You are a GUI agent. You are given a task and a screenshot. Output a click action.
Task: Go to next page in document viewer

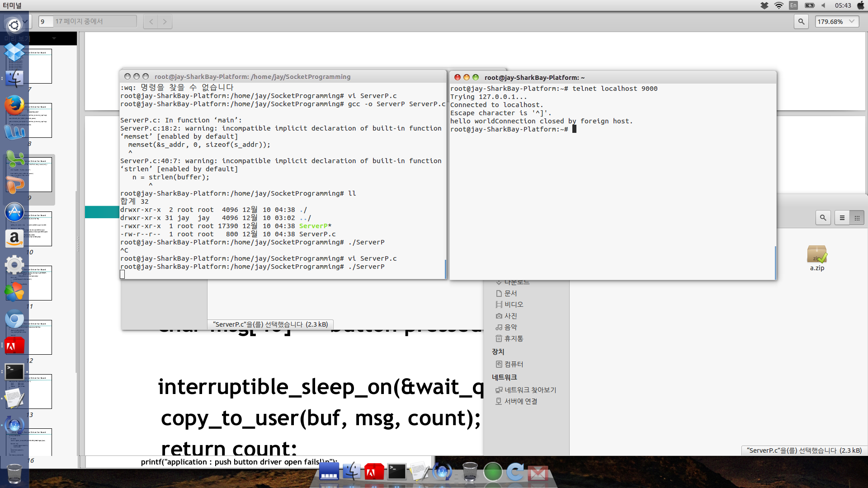click(165, 21)
